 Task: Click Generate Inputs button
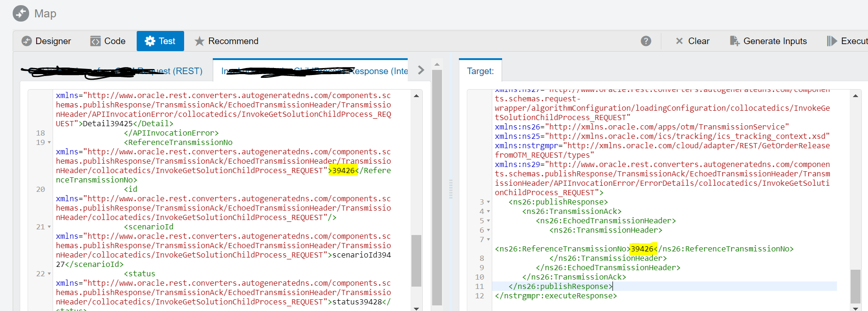tap(768, 41)
